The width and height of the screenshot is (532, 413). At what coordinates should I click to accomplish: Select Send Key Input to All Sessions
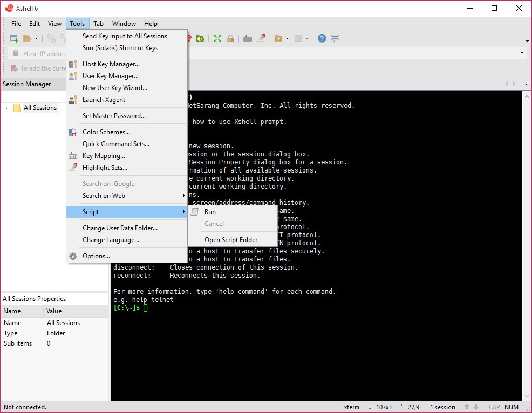127,36
